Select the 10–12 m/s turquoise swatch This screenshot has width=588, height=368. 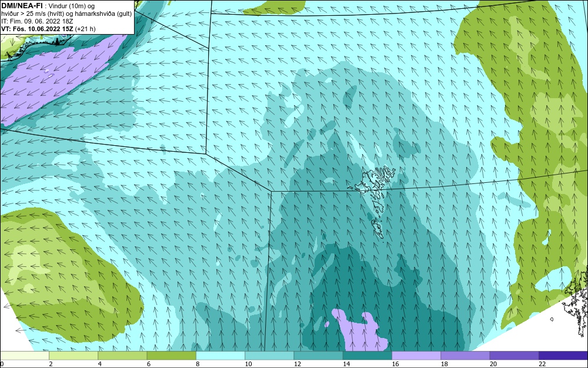pos(269,356)
